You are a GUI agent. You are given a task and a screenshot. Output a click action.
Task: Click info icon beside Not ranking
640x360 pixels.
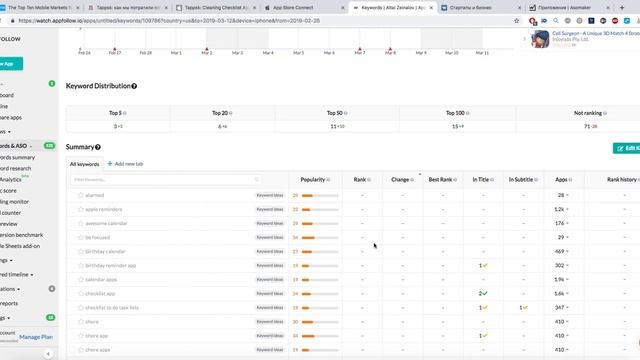(x=605, y=113)
